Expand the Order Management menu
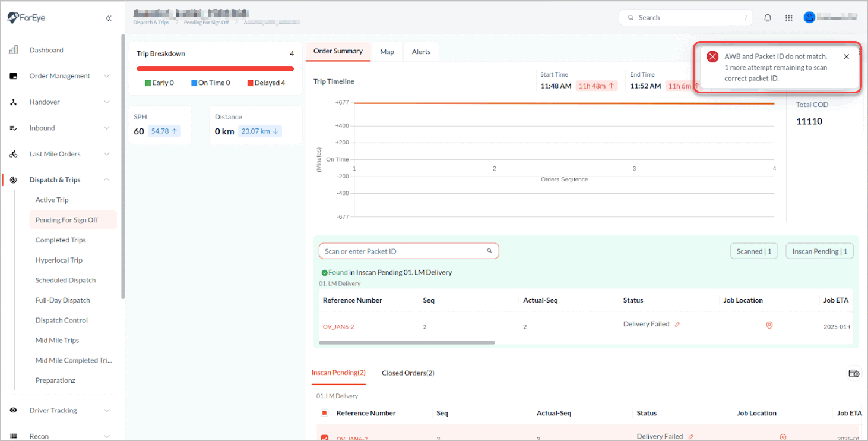The height and width of the screenshot is (441, 868). coord(107,76)
